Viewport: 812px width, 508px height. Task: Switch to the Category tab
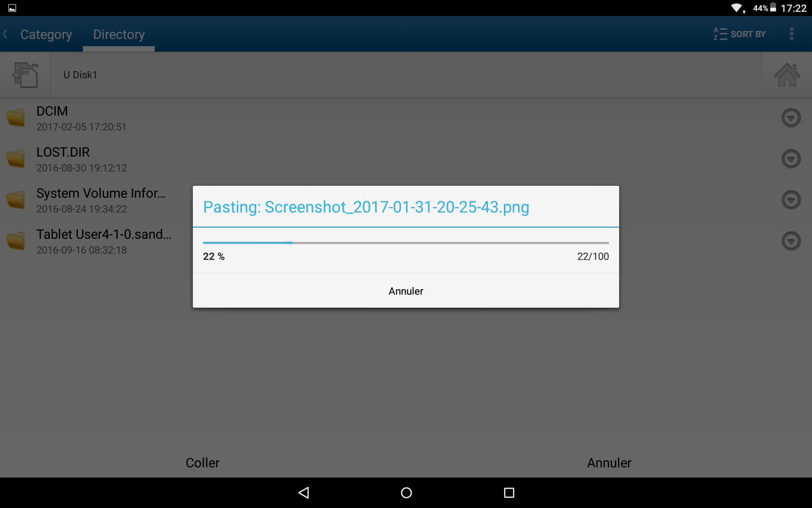[x=46, y=34]
